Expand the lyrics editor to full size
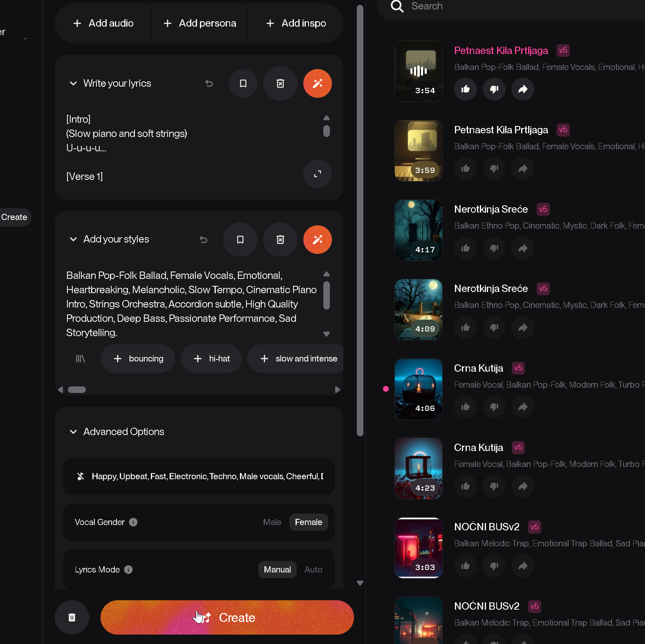645x644 pixels. pyautogui.click(x=317, y=174)
